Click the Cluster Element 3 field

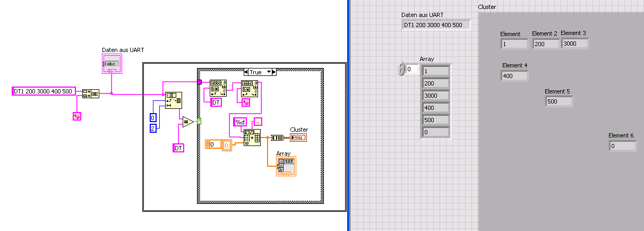pyautogui.click(x=575, y=44)
